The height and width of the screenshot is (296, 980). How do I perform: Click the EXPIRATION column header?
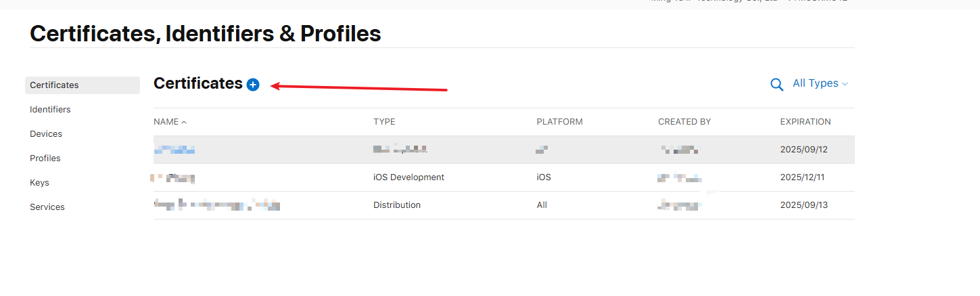pos(805,122)
